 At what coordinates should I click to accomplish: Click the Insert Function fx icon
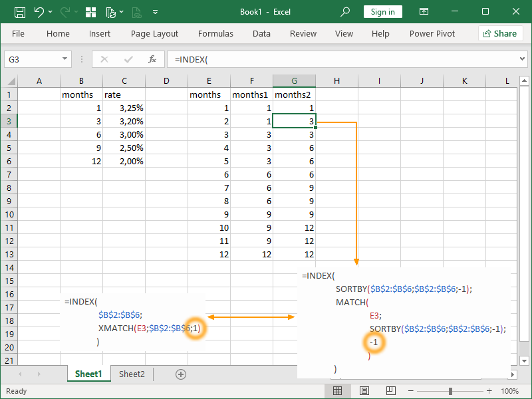click(152, 59)
